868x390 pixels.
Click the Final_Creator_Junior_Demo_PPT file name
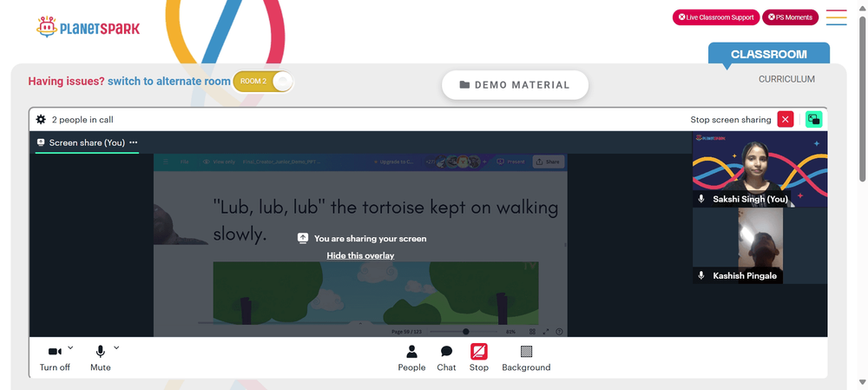[281, 162]
